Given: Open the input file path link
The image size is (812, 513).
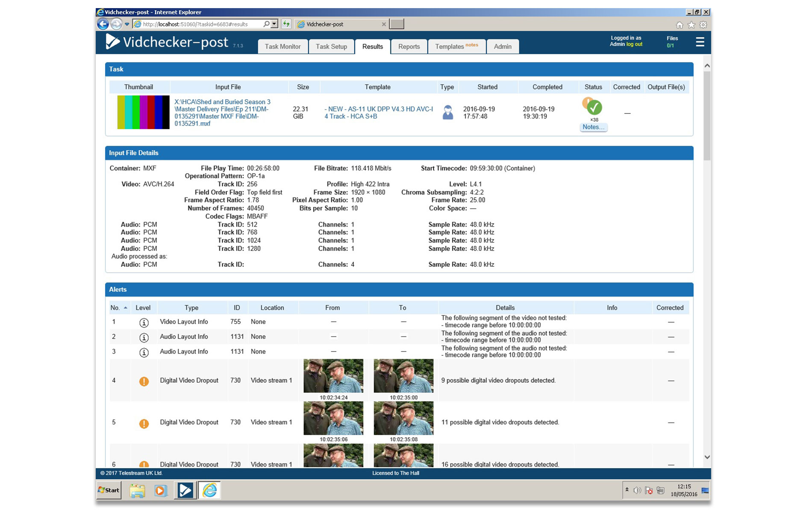Looking at the screenshot, I should tap(222, 112).
